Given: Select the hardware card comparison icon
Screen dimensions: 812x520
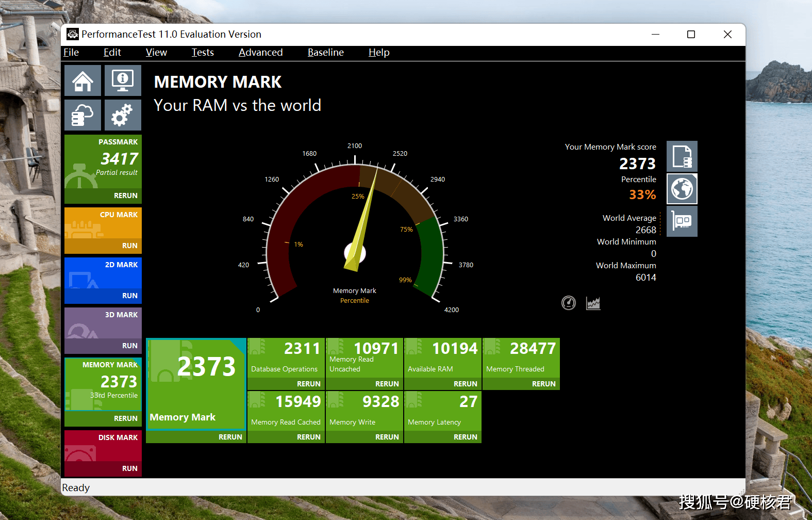Looking at the screenshot, I should tap(682, 221).
